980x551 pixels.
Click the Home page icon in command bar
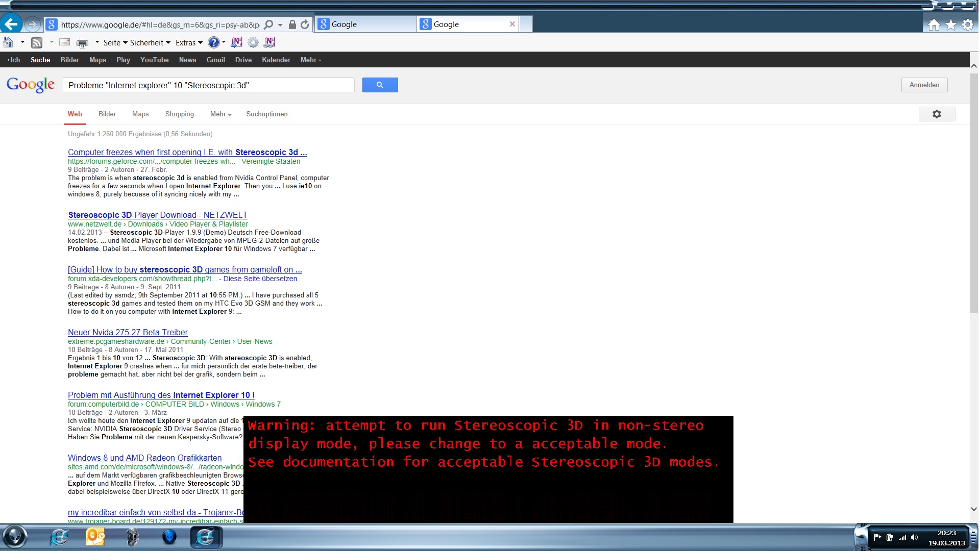click(x=9, y=42)
